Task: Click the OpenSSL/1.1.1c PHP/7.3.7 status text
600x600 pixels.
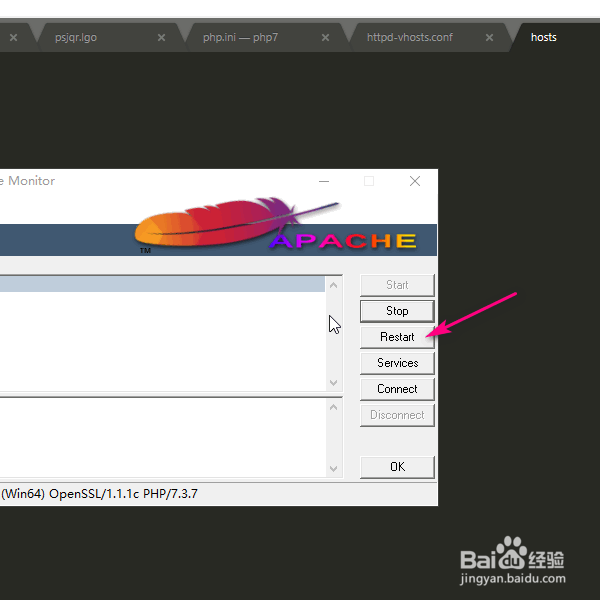Action: [x=123, y=494]
